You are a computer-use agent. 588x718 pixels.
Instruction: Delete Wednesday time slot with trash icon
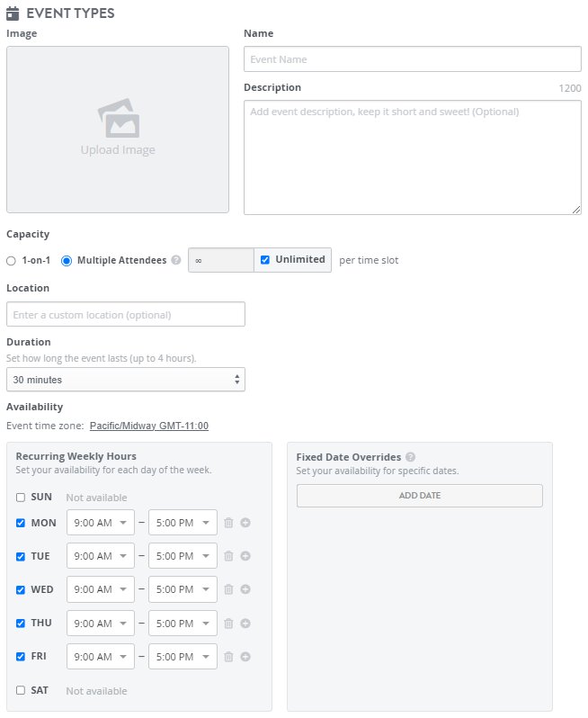click(x=228, y=589)
